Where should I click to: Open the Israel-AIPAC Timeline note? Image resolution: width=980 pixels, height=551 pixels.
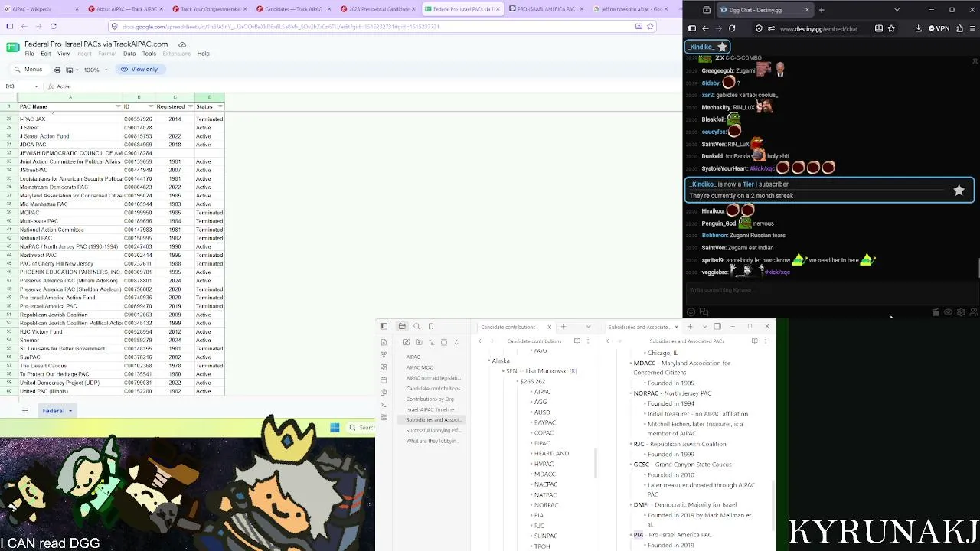click(x=430, y=409)
